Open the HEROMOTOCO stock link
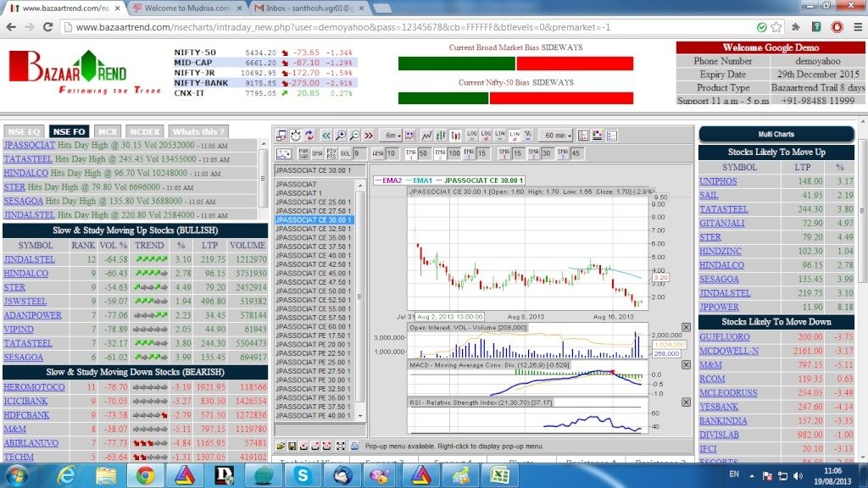This screenshot has height=488, width=868. pyautogui.click(x=34, y=387)
